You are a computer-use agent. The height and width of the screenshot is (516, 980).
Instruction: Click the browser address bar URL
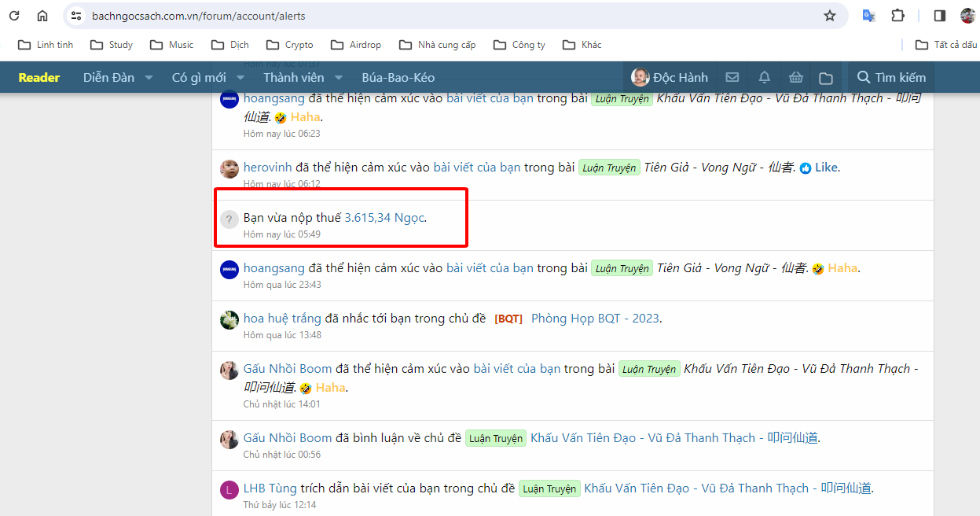click(198, 16)
